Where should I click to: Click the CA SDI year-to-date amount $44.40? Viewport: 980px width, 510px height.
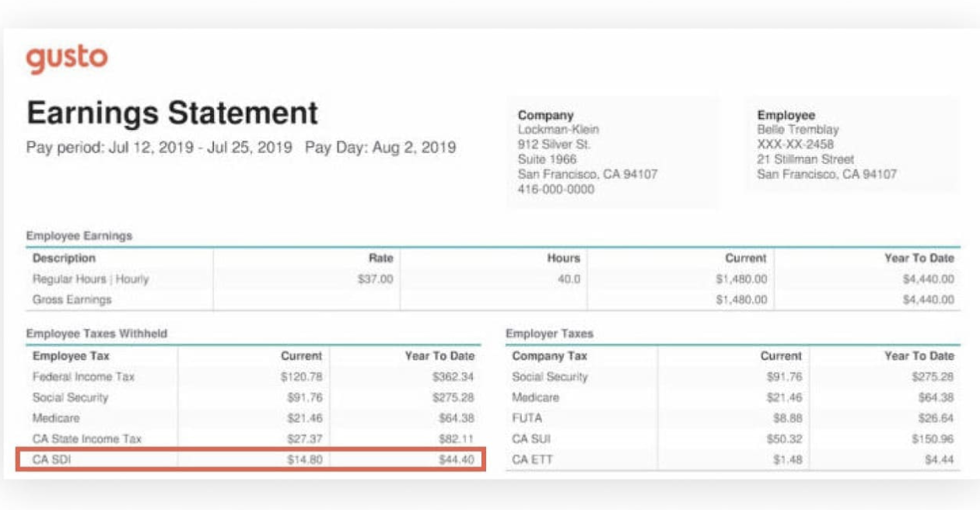pos(456,459)
